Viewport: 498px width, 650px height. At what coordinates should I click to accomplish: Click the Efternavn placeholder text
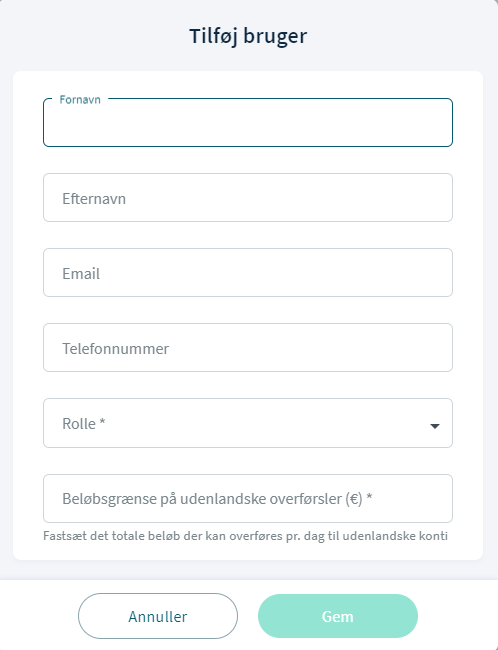click(x=94, y=199)
